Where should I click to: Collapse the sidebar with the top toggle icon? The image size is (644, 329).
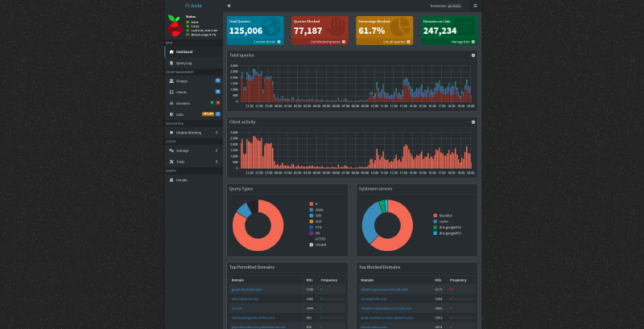coord(229,6)
